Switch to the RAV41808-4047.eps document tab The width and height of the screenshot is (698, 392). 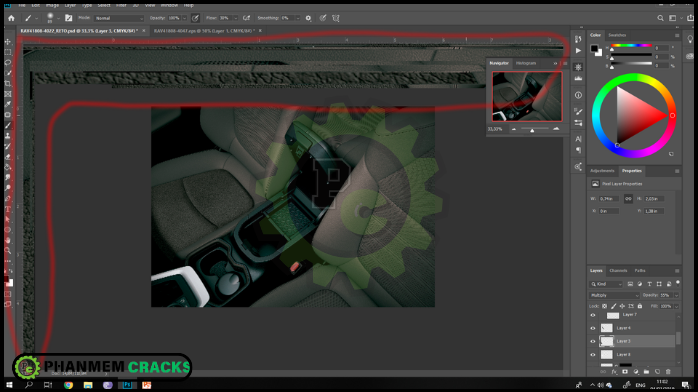(204, 31)
